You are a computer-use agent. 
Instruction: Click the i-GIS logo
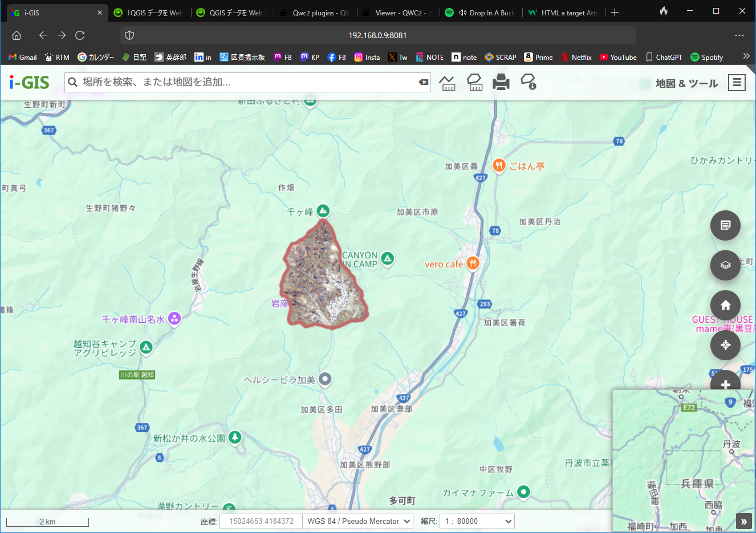30,83
